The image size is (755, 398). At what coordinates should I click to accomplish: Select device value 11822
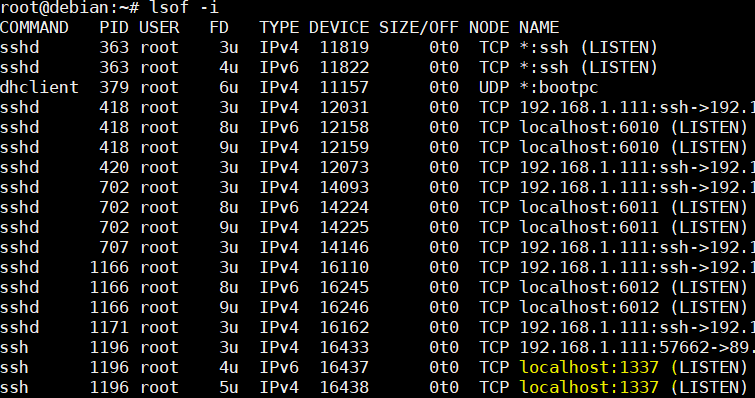click(344, 67)
